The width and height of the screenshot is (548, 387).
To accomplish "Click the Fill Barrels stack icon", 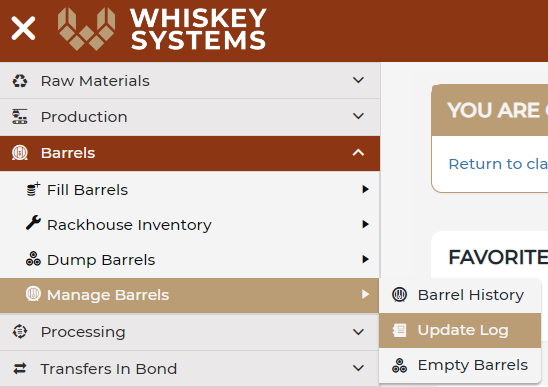I will (34, 189).
